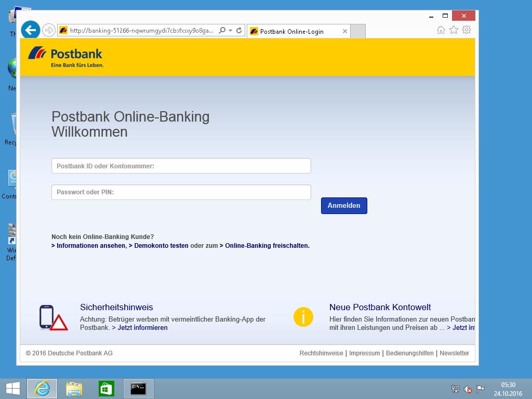Click Internet Explorer taskbar icon
Image resolution: width=532 pixels, height=399 pixels.
tap(42, 389)
